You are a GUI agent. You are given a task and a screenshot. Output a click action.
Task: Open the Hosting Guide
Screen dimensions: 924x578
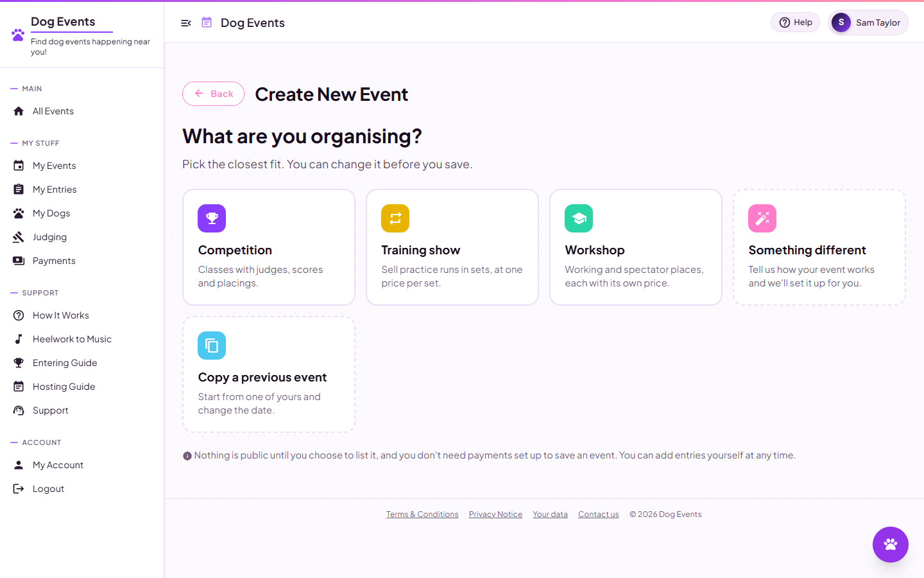64,387
